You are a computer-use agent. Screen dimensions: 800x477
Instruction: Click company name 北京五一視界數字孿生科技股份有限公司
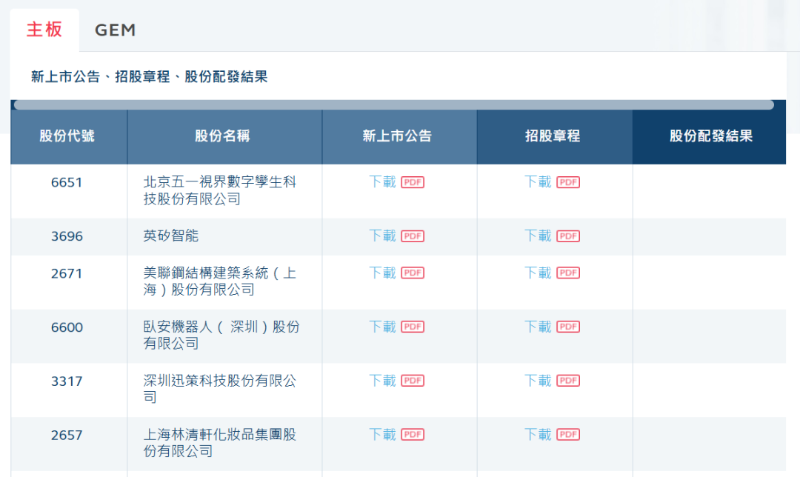click(220, 190)
